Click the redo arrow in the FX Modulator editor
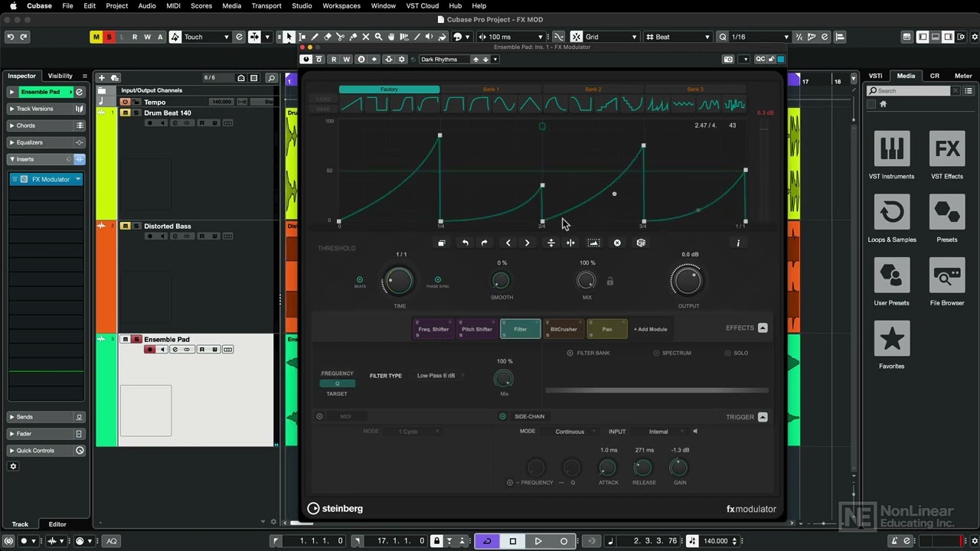Screen dimensions: 980x551 [484, 243]
